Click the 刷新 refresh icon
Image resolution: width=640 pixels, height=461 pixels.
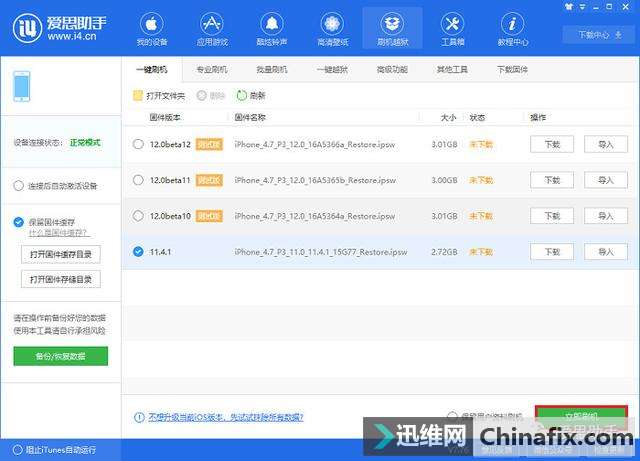(x=242, y=96)
